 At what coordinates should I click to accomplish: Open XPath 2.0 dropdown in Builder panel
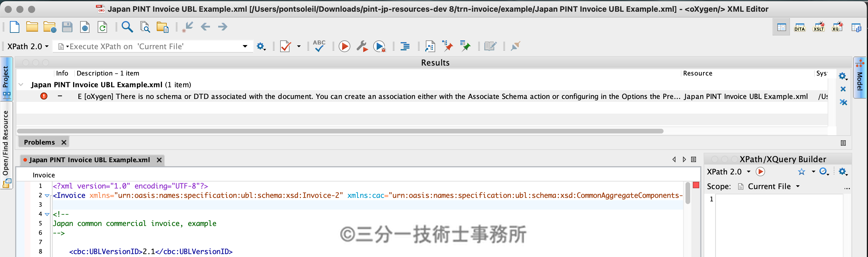click(729, 172)
